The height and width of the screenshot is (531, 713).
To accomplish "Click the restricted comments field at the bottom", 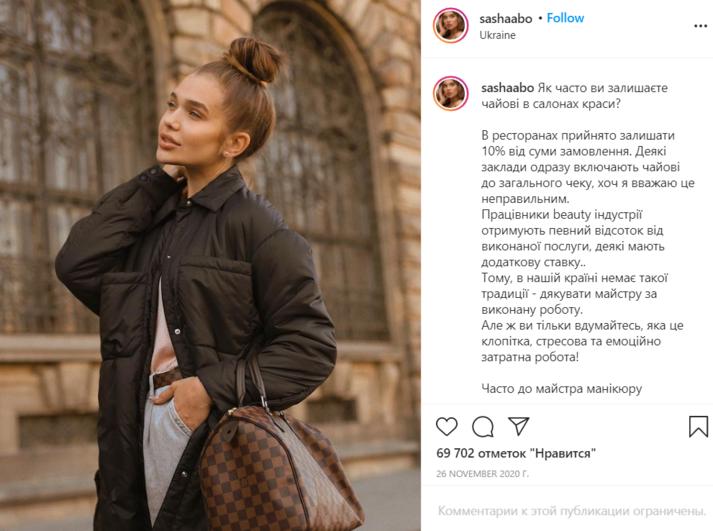I will pyautogui.click(x=572, y=511).
